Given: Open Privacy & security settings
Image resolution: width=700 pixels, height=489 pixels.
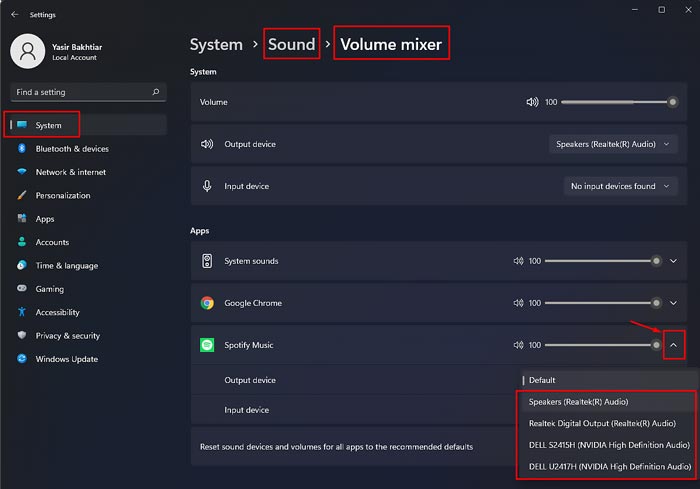Looking at the screenshot, I should tap(88, 335).
